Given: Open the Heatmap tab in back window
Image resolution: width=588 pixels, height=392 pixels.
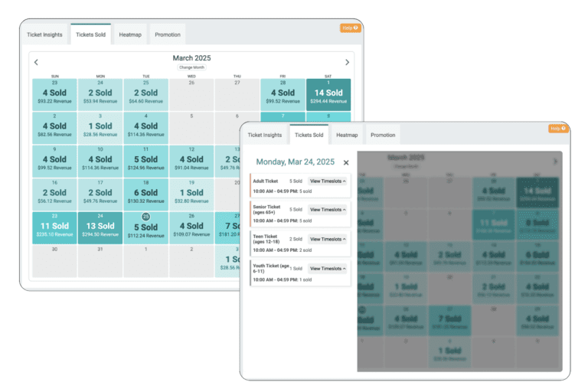Looking at the screenshot, I should [x=130, y=35].
